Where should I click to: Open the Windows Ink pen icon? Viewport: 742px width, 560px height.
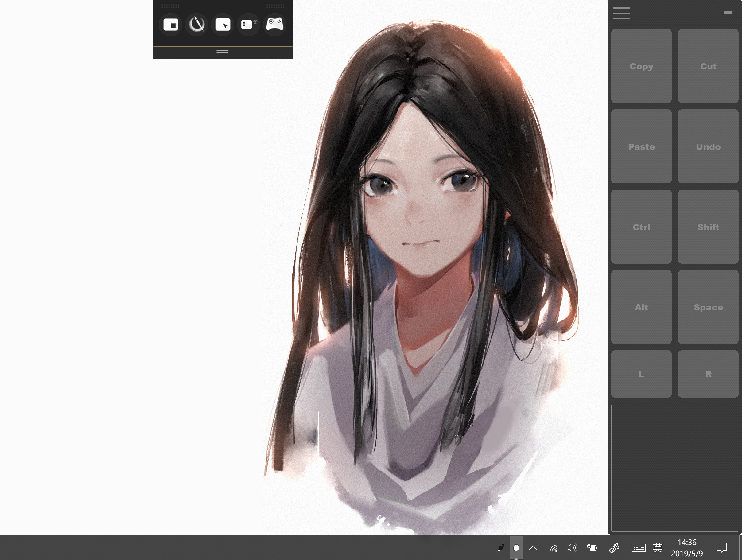click(x=614, y=548)
